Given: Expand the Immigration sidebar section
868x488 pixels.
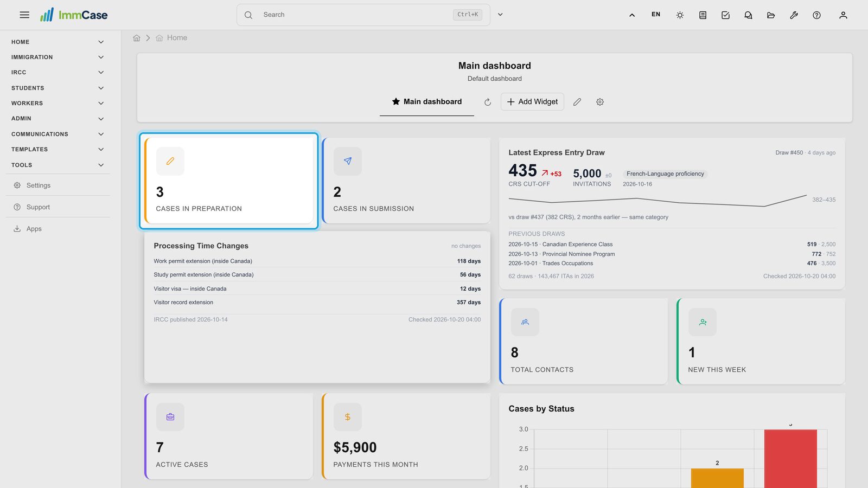Looking at the screenshot, I should [x=58, y=57].
